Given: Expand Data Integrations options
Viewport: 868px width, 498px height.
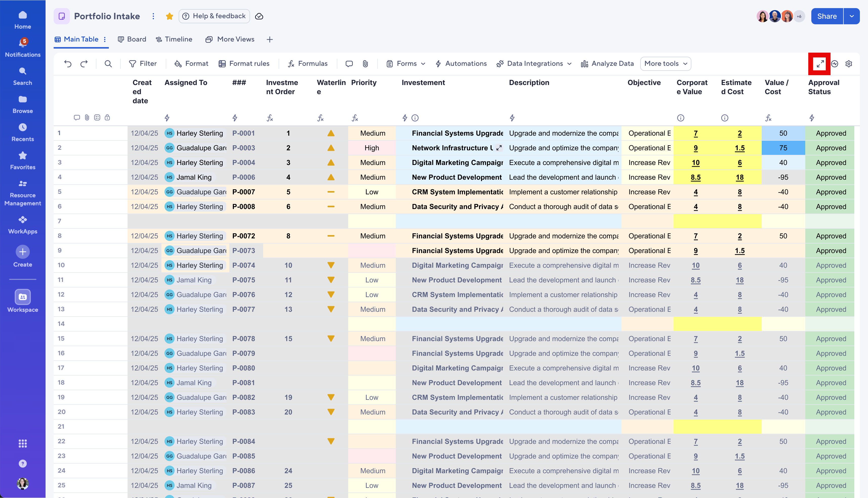Looking at the screenshot, I should pos(534,64).
